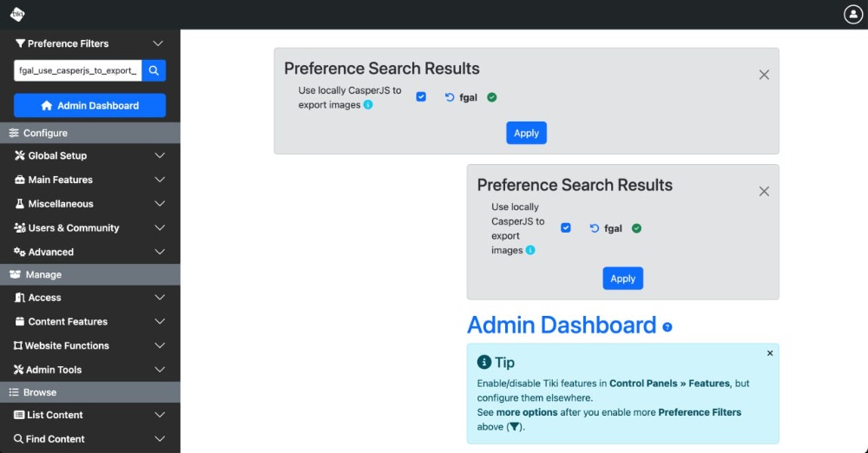Close the upper Preference Search Results panel
Viewport: 868px width, 453px height.
click(764, 75)
